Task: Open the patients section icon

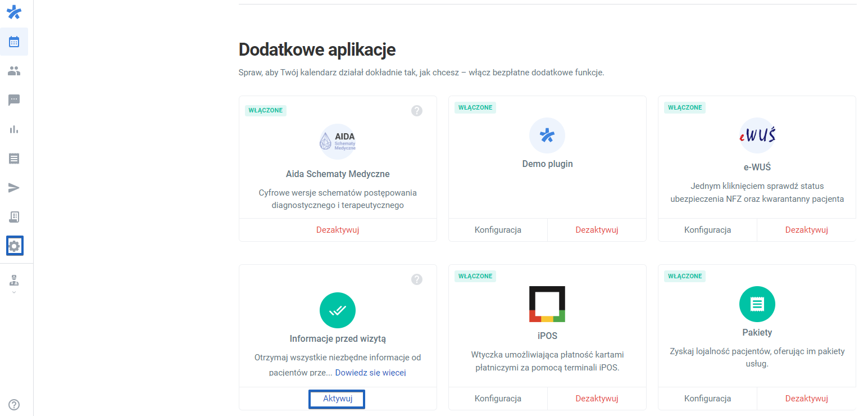Action: click(x=14, y=71)
